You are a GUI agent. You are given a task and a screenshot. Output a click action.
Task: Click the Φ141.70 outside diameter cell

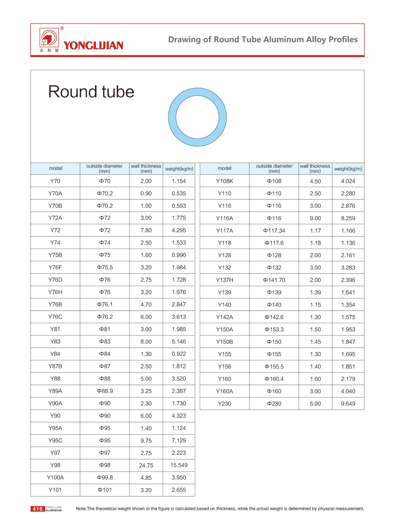point(274,280)
